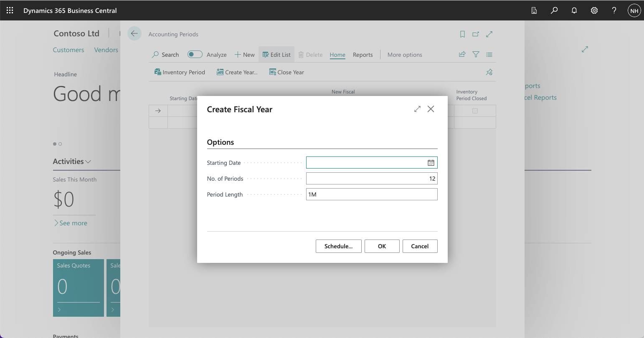This screenshot has width=644, height=338.
Task: Open the More options menu
Action: coord(404,55)
